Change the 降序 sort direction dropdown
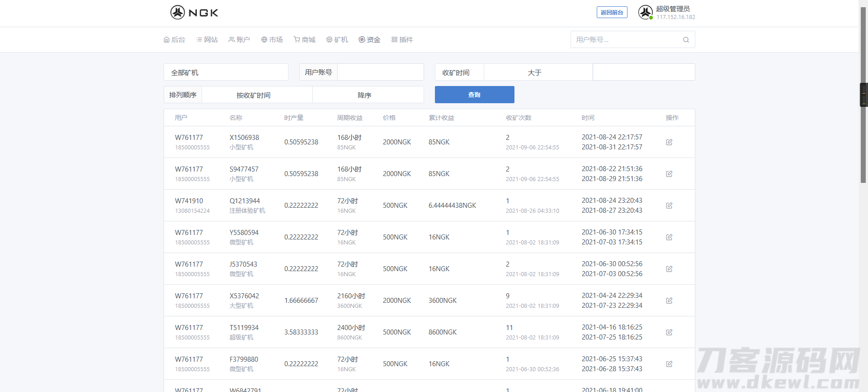Image resolution: width=868 pixels, height=392 pixels. pyautogui.click(x=368, y=95)
